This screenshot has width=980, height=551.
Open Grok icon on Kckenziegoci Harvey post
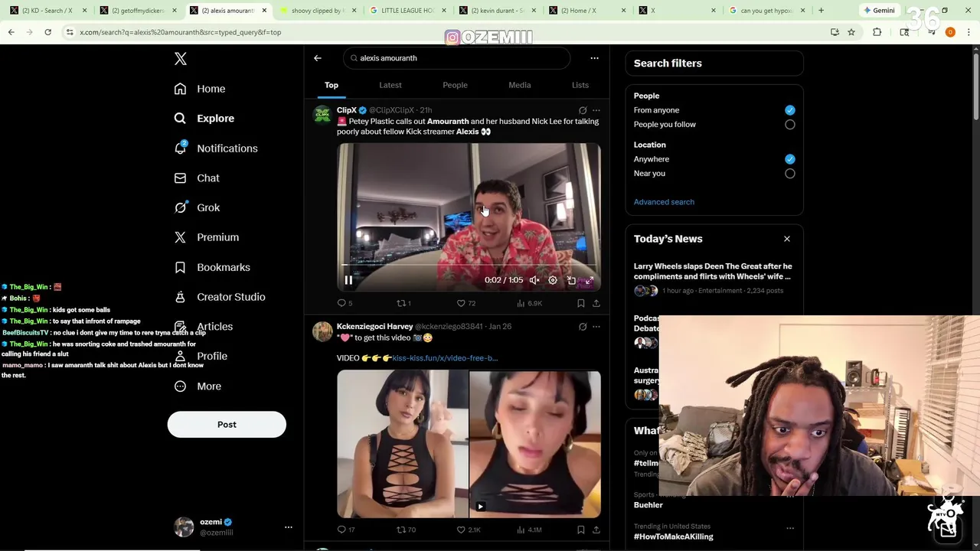pyautogui.click(x=583, y=327)
